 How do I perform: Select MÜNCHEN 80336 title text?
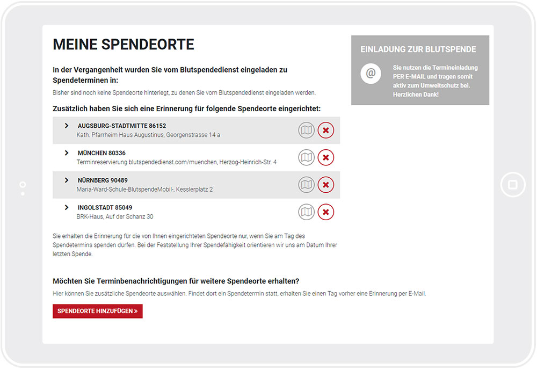tap(101, 153)
